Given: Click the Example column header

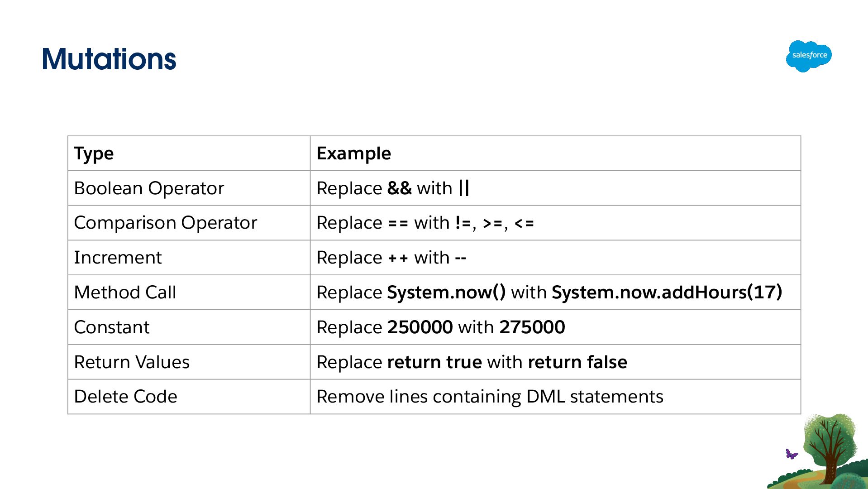Looking at the screenshot, I should [353, 153].
